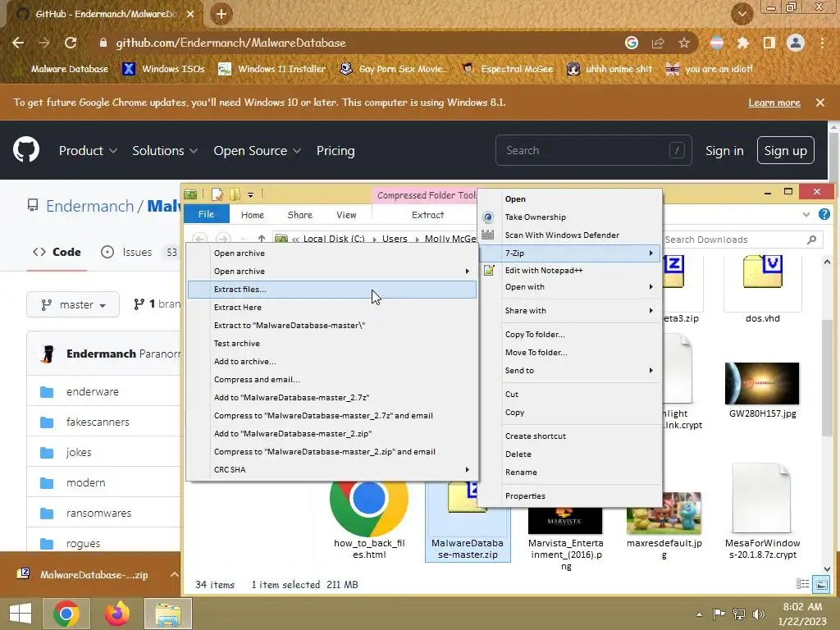840x630 pixels.
Task: Open Chrome three-dot menu
Action: (x=822, y=43)
